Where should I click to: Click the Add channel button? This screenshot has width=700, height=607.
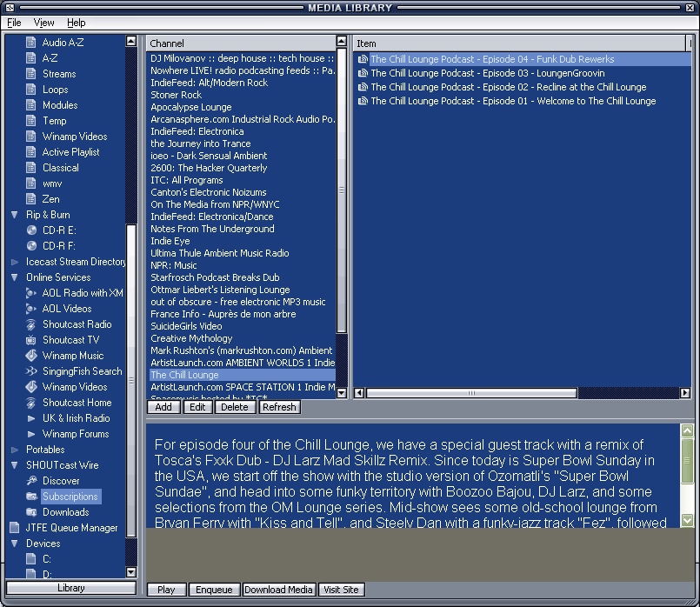163,407
